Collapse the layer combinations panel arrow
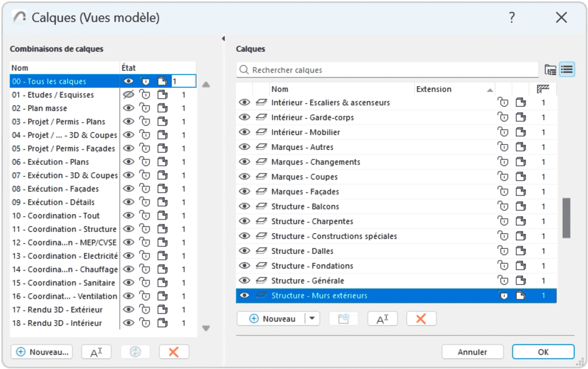The image size is (588, 369). coord(223,39)
